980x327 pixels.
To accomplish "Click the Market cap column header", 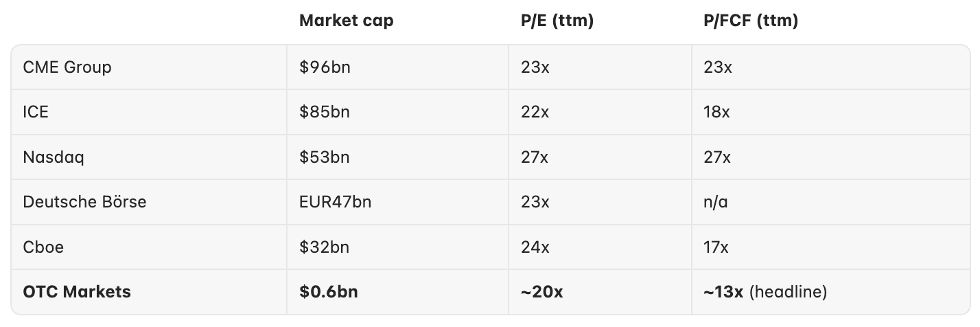I will click(347, 21).
